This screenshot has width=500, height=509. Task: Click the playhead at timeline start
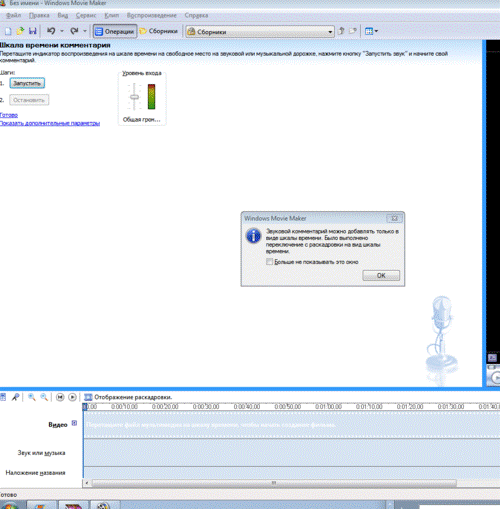(x=85, y=407)
